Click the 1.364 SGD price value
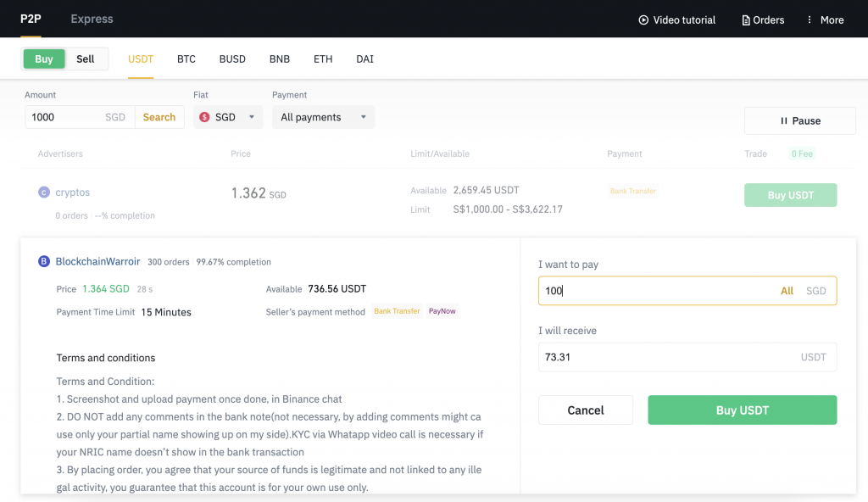 [106, 288]
